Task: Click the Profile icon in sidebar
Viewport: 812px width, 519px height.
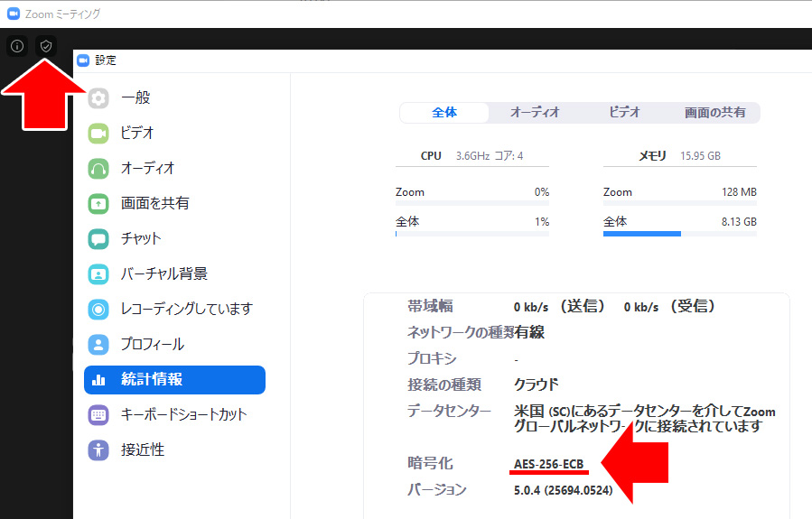Action: (x=98, y=345)
